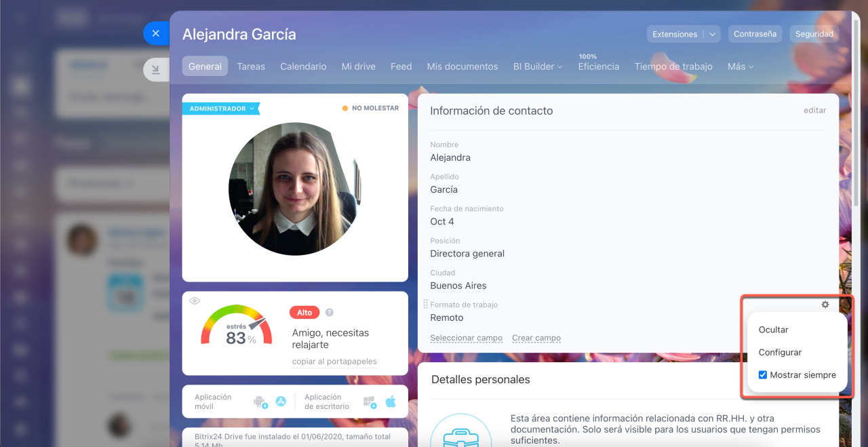The height and width of the screenshot is (447, 868).
Task: Open the Eficiencia tab
Action: point(599,66)
